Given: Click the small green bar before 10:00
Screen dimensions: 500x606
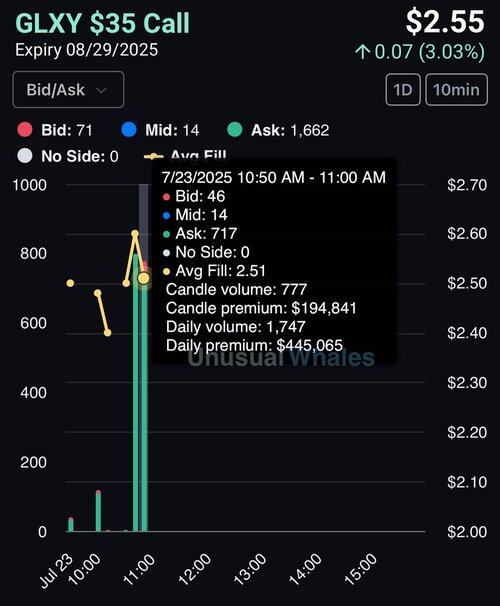Looking at the screenshot, I should [71, 524].
